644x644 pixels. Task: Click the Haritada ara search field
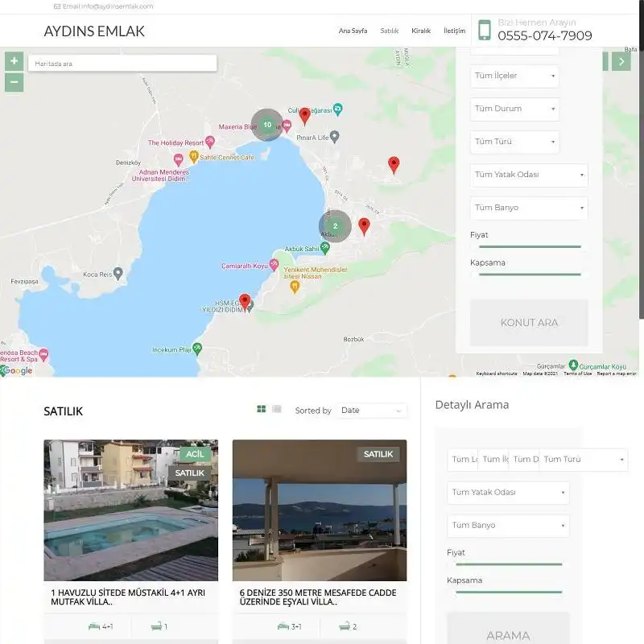coord(121,63)
